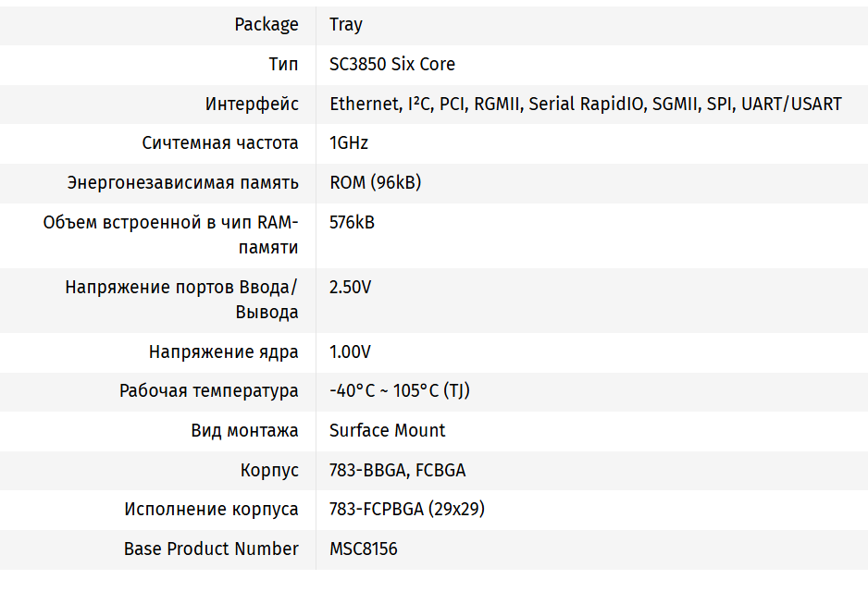Click the 'Интерфейс' row label
This screenshot has width=868, height=592.
(x=252, y=104)
